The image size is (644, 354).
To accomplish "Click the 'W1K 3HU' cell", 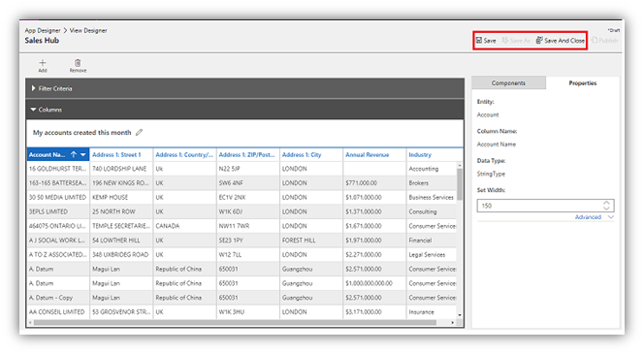I will point(247,312).
